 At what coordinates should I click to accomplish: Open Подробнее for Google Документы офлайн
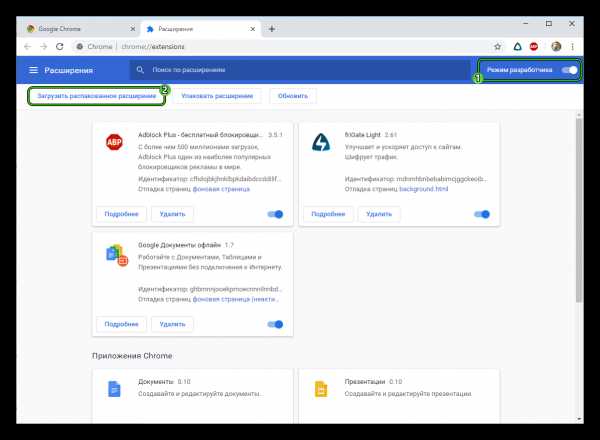tap(121, 324)
